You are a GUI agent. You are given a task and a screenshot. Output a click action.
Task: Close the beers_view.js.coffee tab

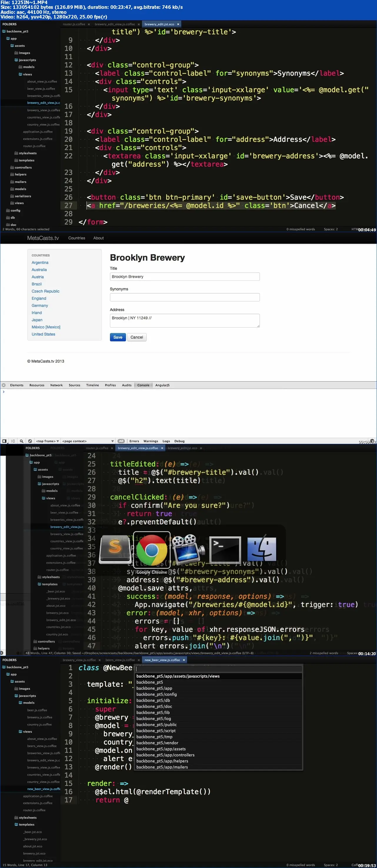pos(139,660)
